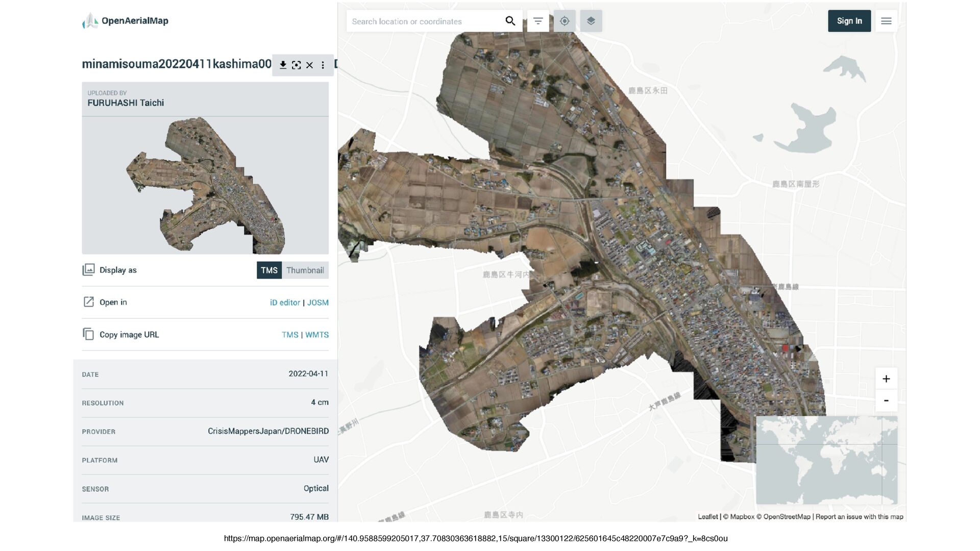Zoom to imagery extent with the fit icon
Image resolution: width=980 pixels, height=551 pixels.
click(x=296, y=65)
